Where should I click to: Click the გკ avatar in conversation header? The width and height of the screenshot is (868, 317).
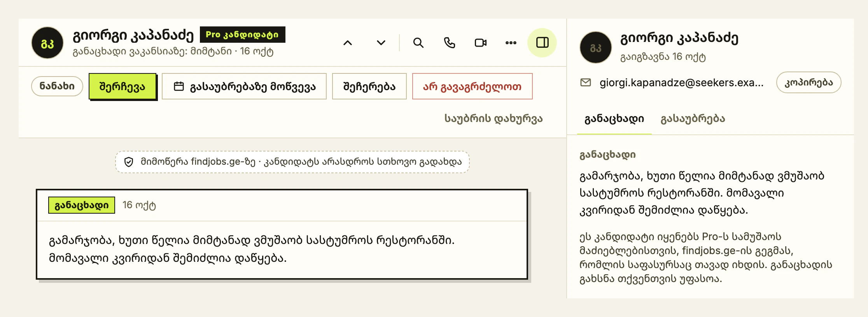click(47, 43)
